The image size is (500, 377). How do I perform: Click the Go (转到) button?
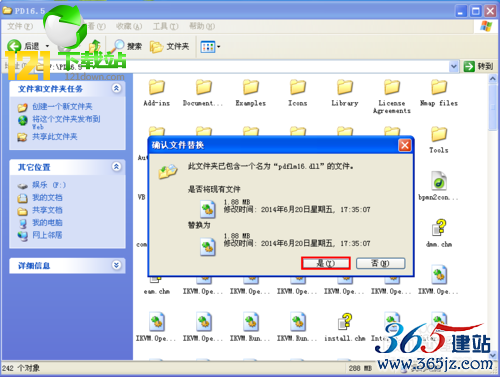click(x=478, y=66)
